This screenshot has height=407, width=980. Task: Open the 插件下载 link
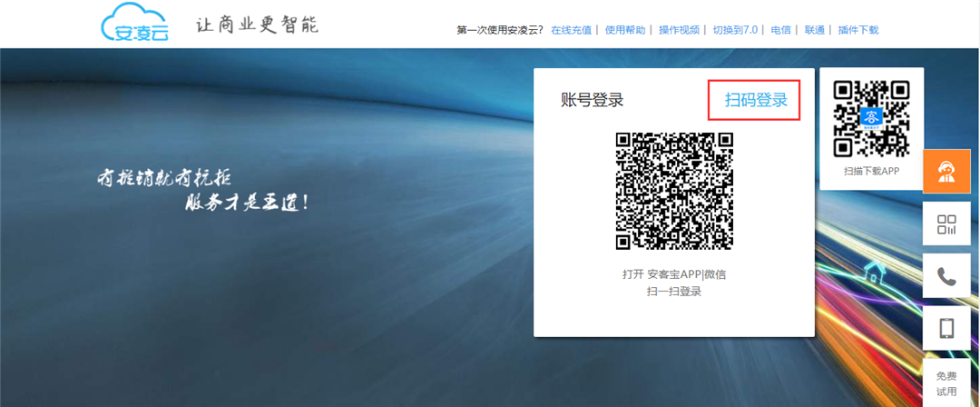point(858,29)
